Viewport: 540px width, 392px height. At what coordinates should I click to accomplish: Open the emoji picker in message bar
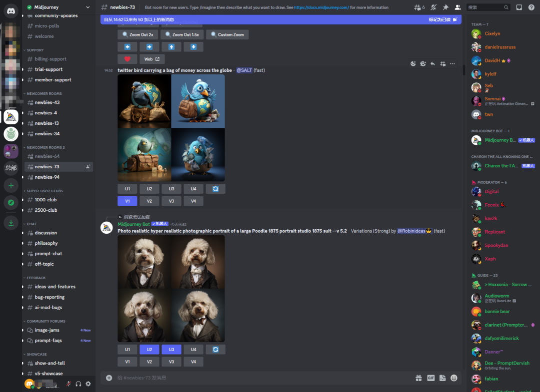[454, 378]
